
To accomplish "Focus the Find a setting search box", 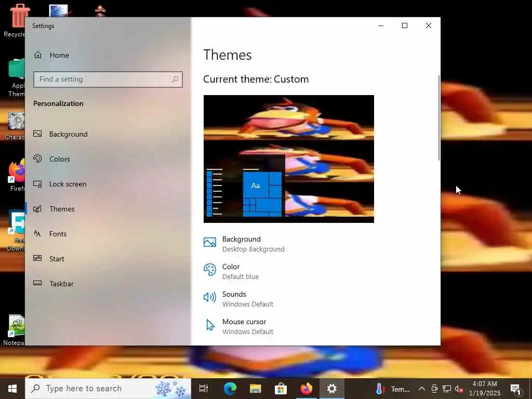I will pyautogui.click(x=108, y=79).
